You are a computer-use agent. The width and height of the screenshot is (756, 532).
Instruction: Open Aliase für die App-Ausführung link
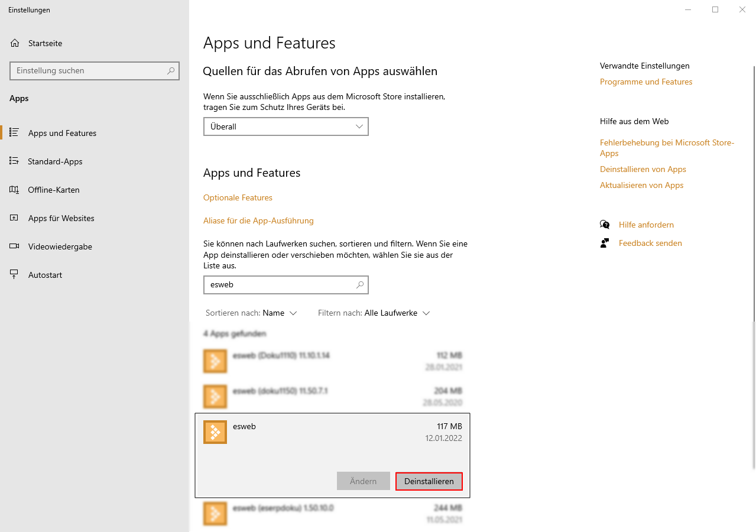[258, 220]
